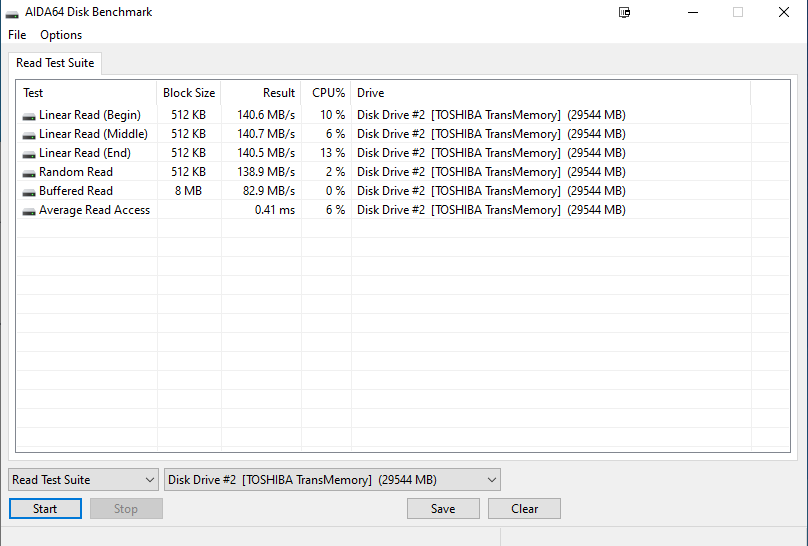Sort by the Block Size column header

[189, 93]
